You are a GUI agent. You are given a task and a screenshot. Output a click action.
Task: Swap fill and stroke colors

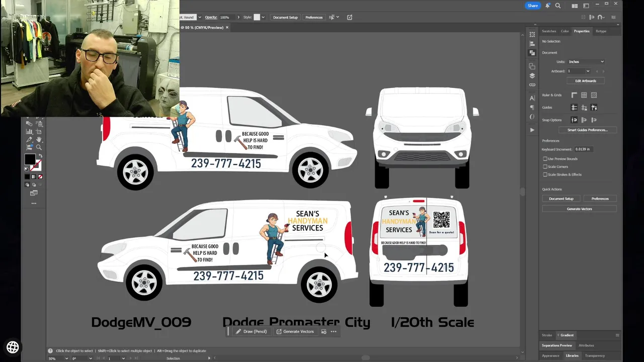tap(40, 155)
